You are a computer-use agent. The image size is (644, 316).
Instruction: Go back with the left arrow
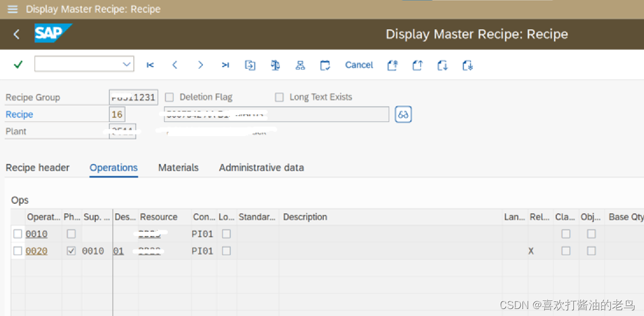point(16,34)
